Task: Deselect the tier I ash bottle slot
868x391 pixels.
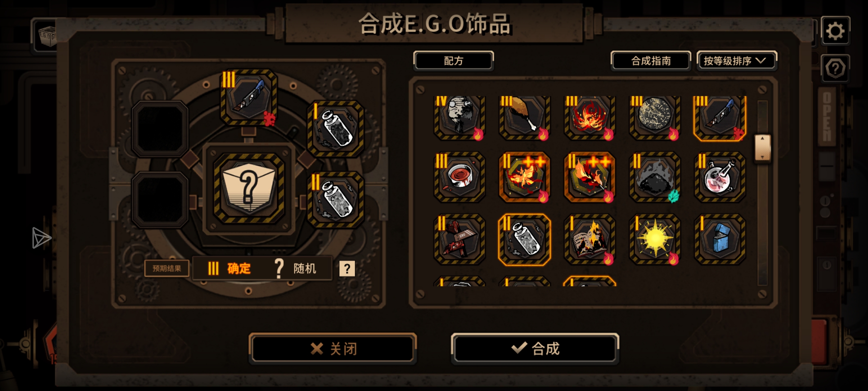Action: [336, 129]
